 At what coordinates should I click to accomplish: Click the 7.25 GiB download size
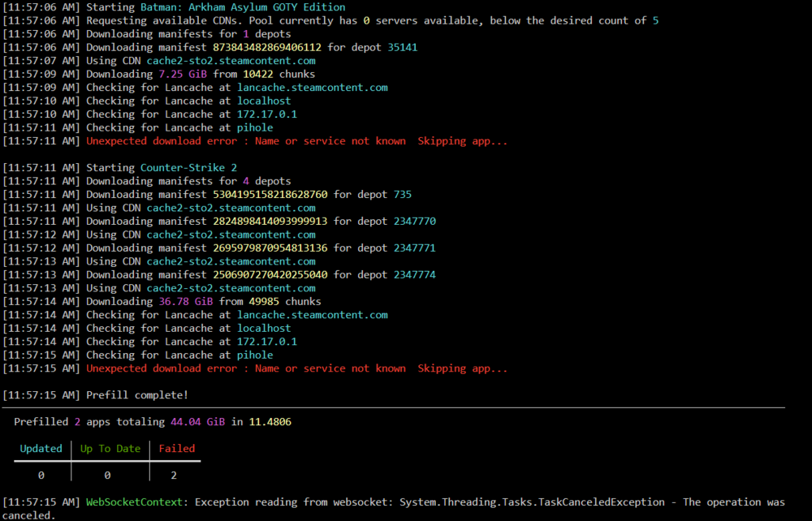click(x=183, y=74)
